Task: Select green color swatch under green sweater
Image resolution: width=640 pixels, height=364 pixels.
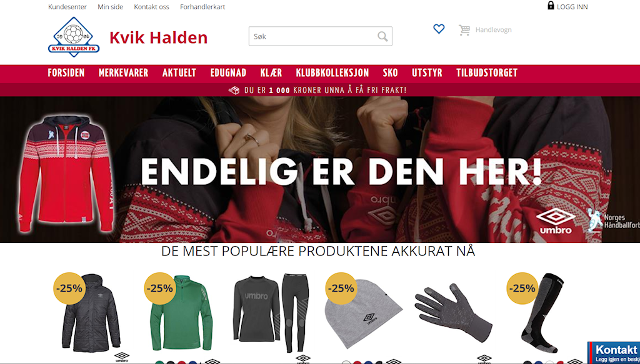Action: 159,362
